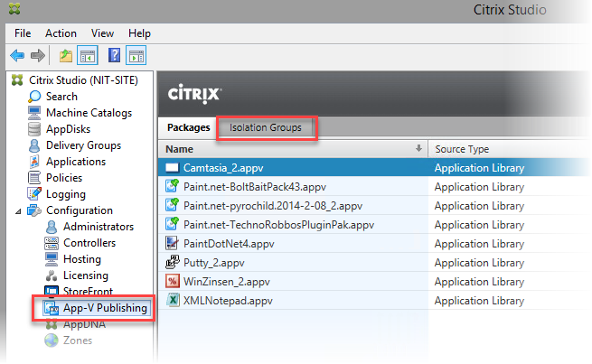Select the Citrix Studio (NIT-SITE) root node
The width and height of the screenshot is (592, 364).
coord(83,80)
